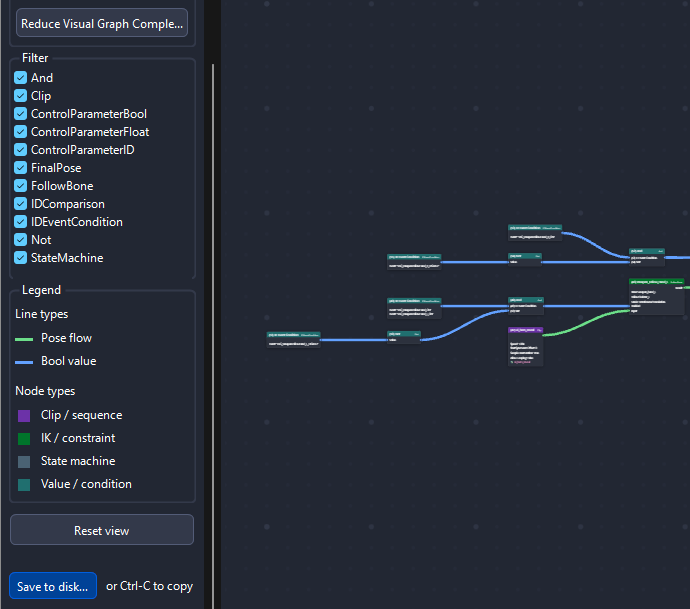690x609 pixels.
Task: Toggle the ControlParameterFloat filter checkbox
Action: 20,132
